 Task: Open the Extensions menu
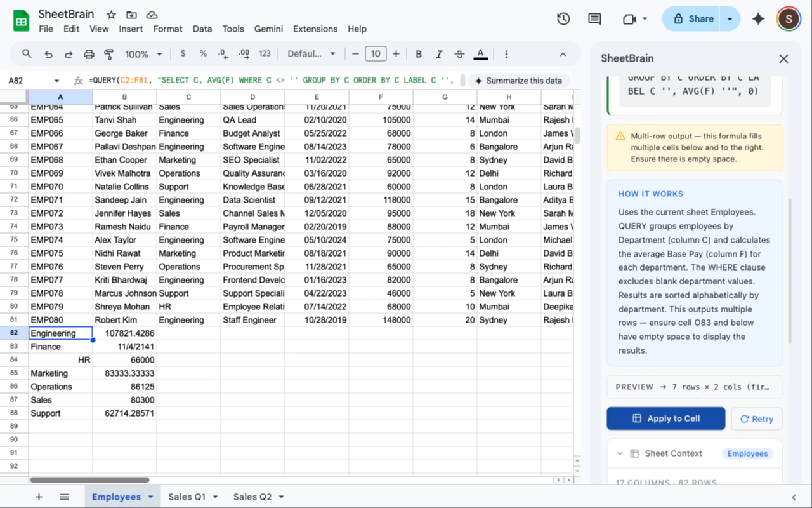pyautogui.click(x=315, y=29)
